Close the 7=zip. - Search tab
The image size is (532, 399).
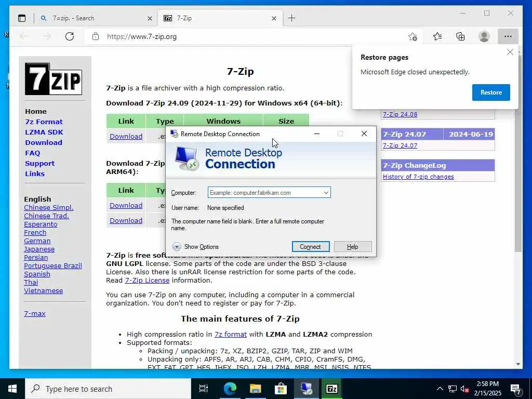[150, 18]
